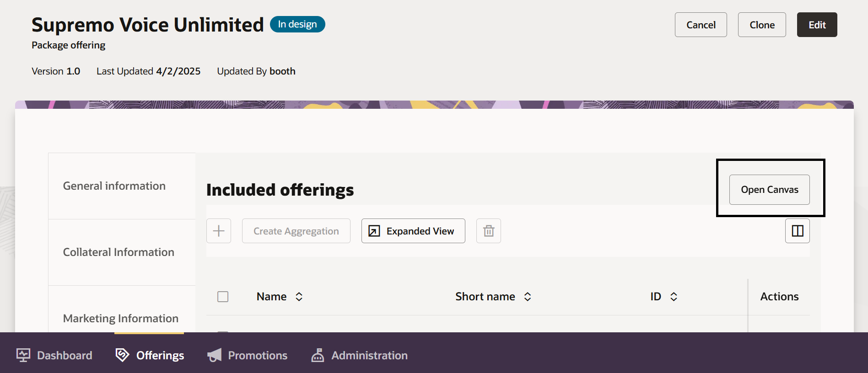Click the Cancel button
This screenshot has height=373, width=868.
point(701,25)
